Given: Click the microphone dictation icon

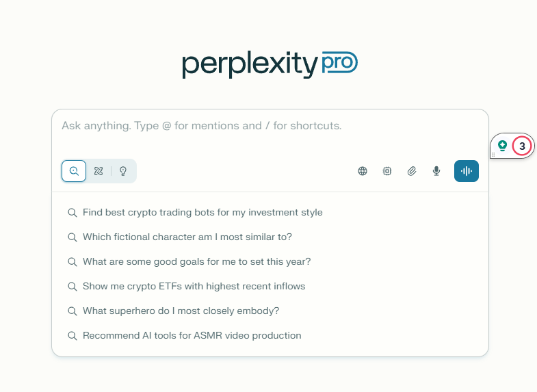Looking at the screenshot, I should [436, 171].
